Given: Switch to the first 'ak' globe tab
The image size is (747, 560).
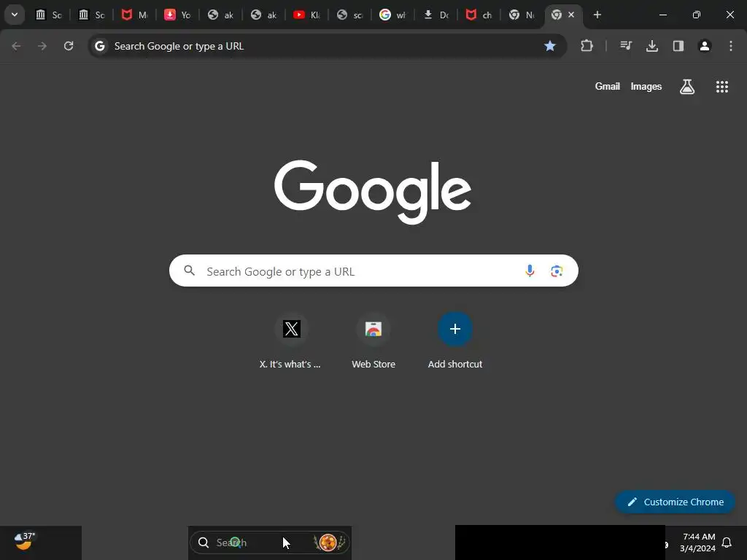Looking at the screenshot, I should tap(220, 15).
